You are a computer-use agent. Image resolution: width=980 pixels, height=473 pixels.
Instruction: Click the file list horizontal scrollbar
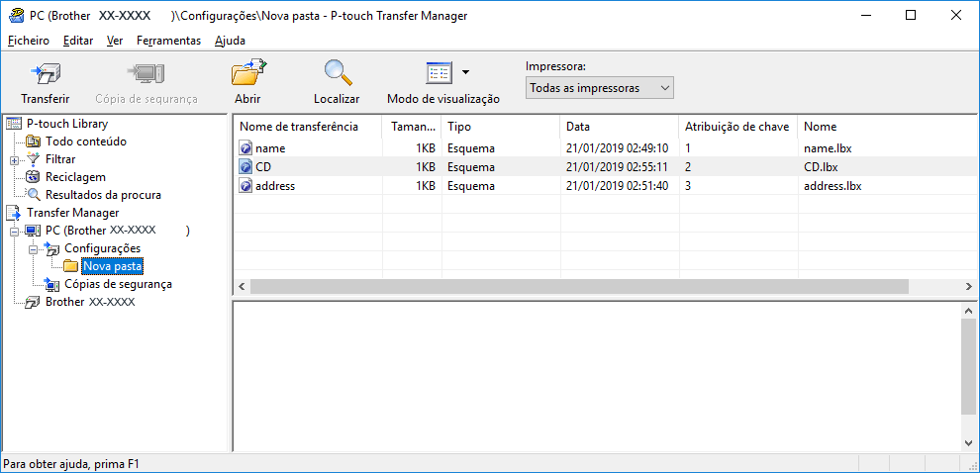click(579, 286)
